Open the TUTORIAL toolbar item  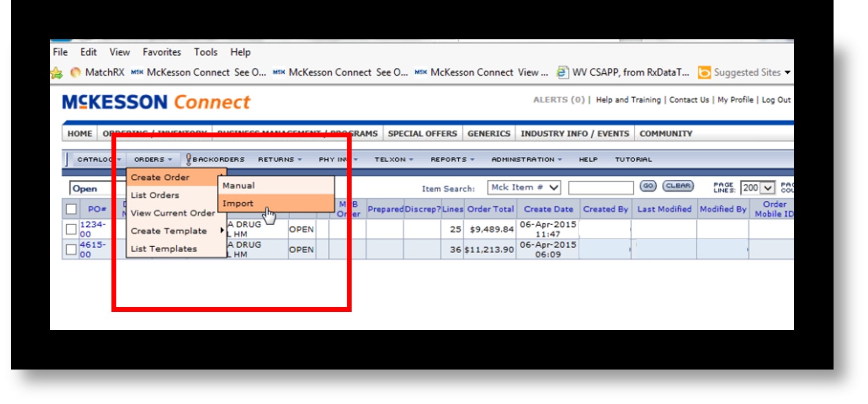[633, 159]
